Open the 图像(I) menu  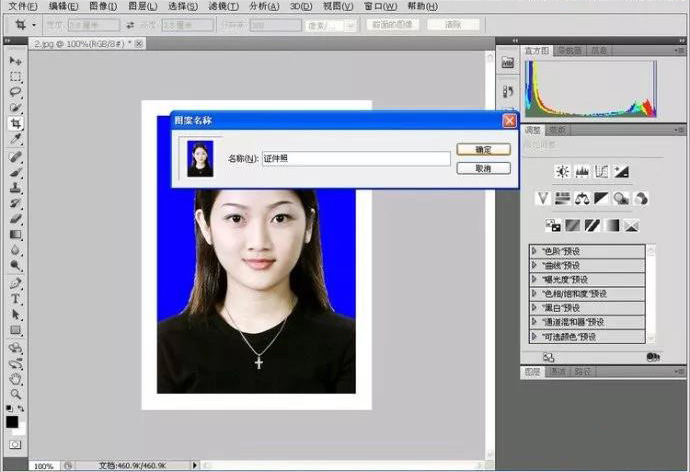103,7
